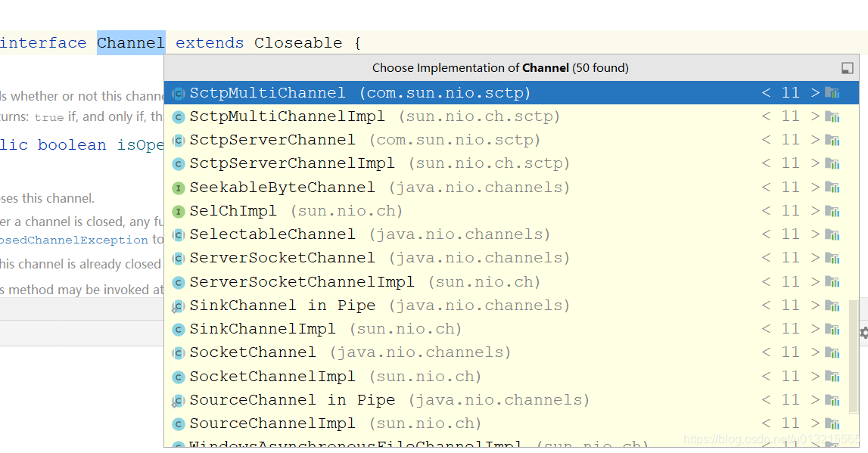Select SctpMultiChannel implementation entry
This screenshot has height=453, width=868.
tap(512, 93)
